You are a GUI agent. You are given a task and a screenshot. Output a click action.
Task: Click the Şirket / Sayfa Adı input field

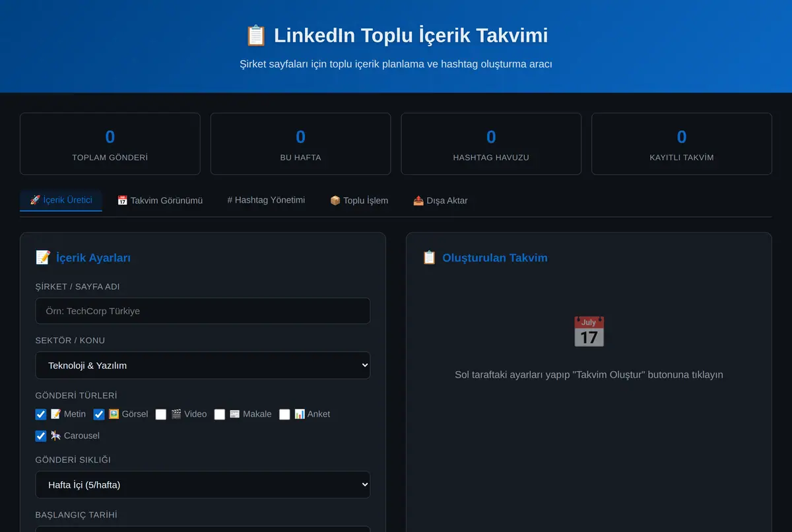[203, 311]
